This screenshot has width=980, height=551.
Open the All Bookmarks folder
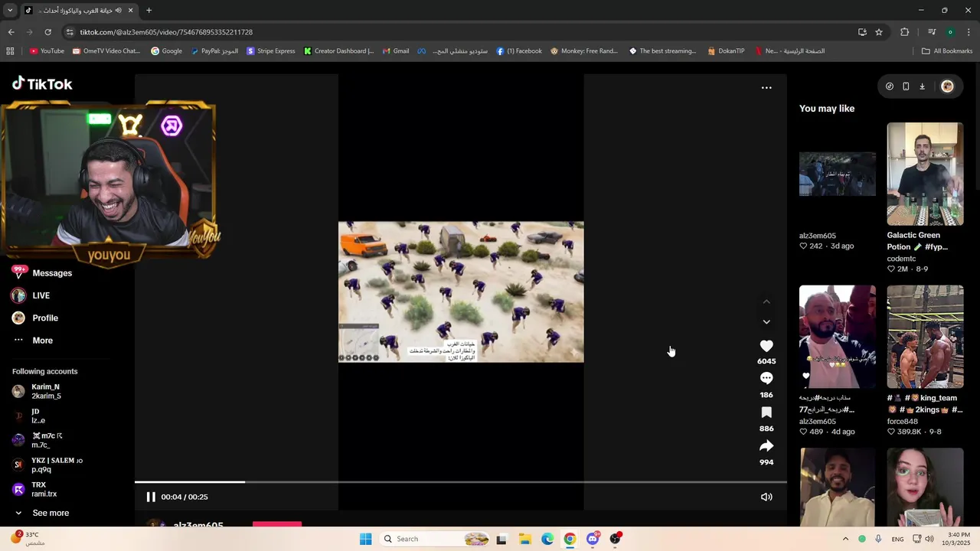(x=947, y=51)
